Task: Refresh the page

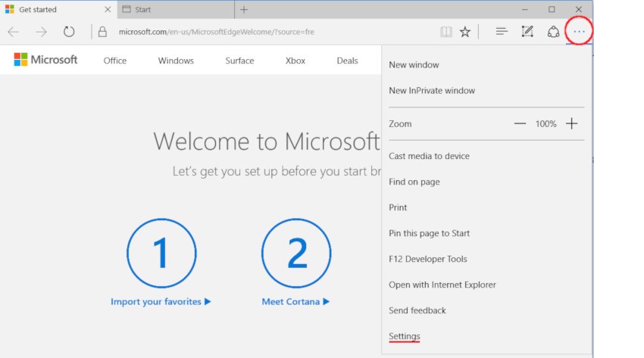Action: 69,32
